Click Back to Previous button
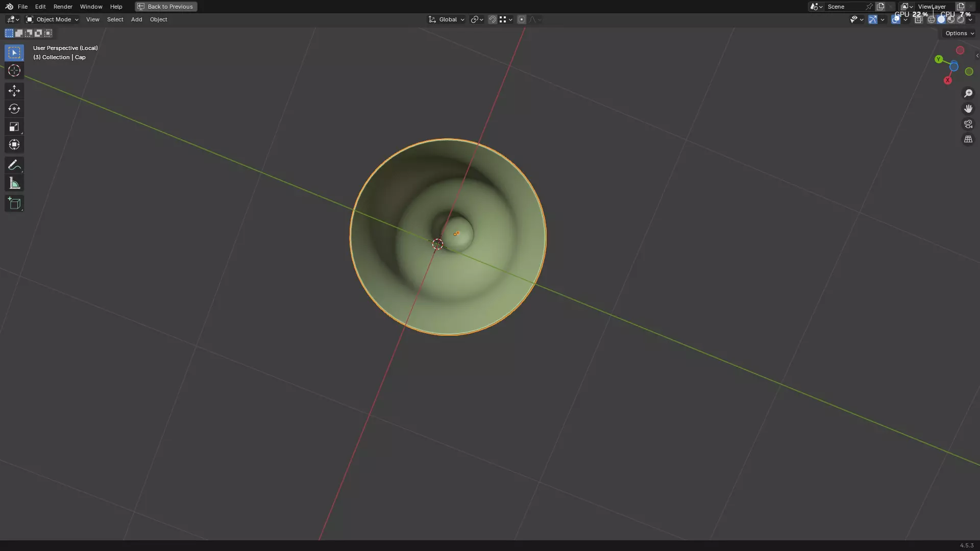This screenshot has width=980, height=551. tap(166, 7)
